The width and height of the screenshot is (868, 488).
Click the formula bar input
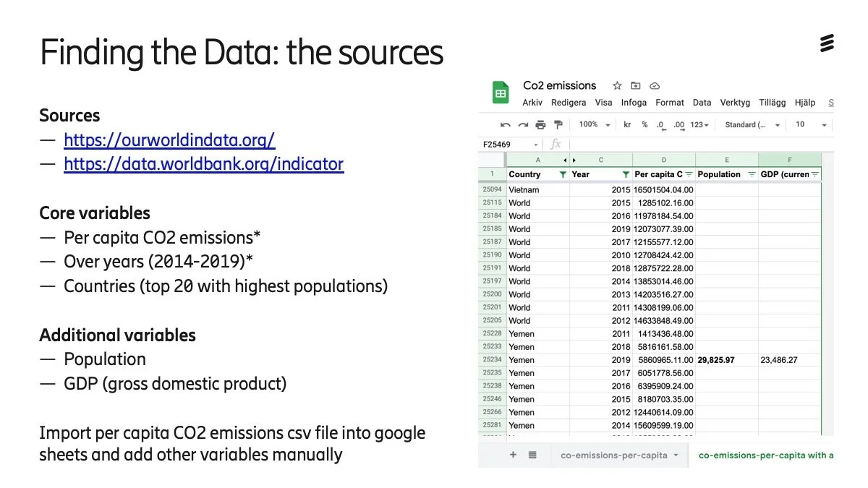[702, 145]
